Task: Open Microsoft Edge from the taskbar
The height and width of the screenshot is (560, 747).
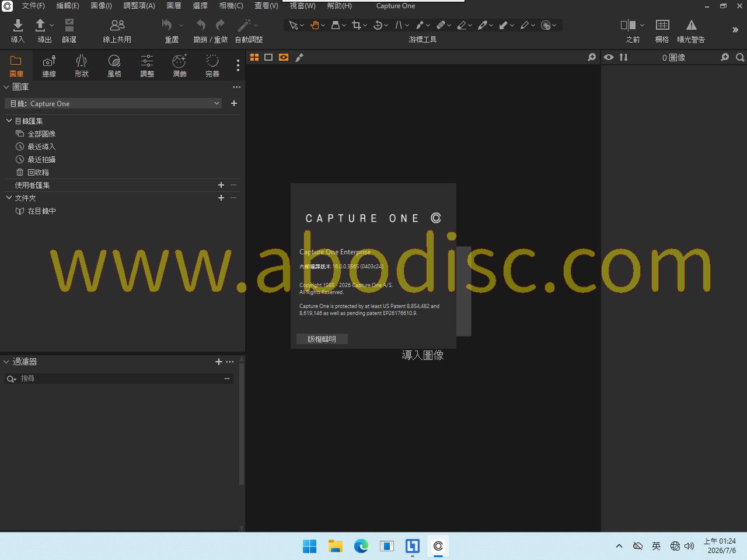Action: point(361,546)
